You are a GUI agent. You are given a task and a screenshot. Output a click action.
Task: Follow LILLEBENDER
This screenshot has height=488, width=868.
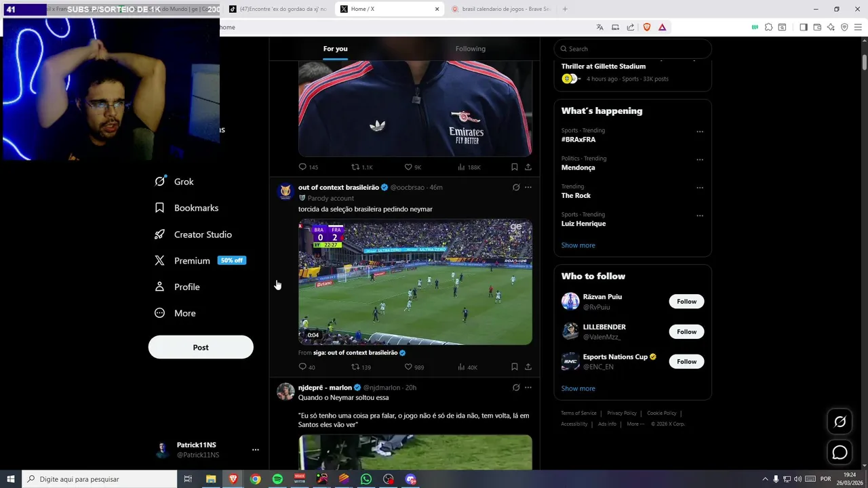click(x=686, y=331)
